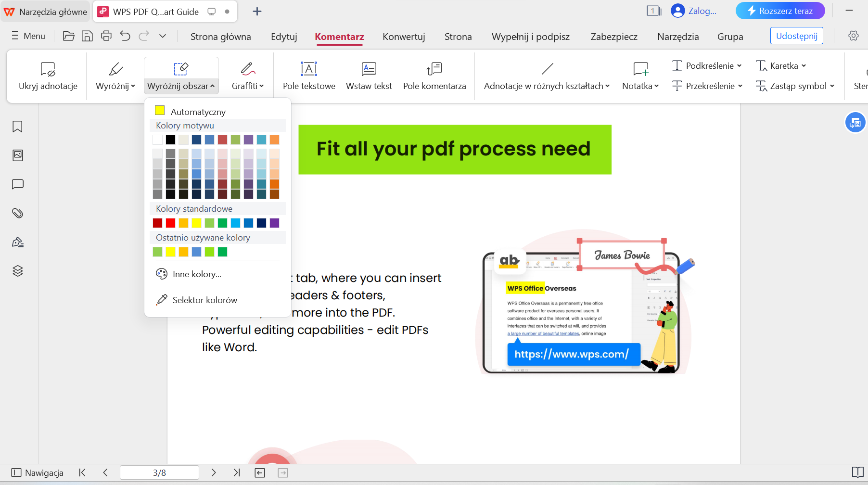
Task: Redo the last action
Action: click(143, 36)
